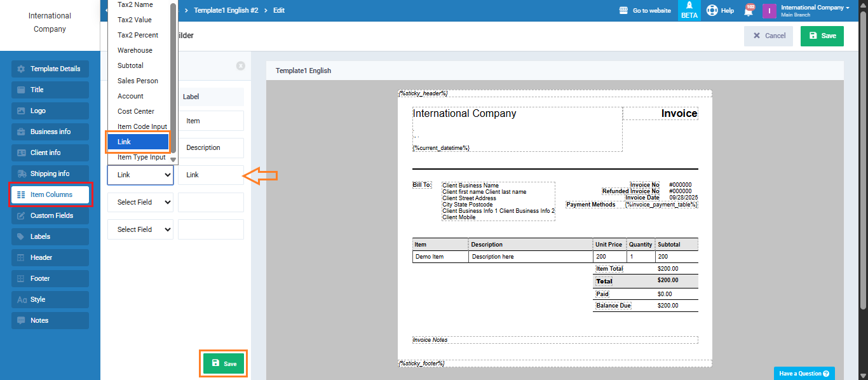The image size is (868, 380).
Task: Click the Have a Question button
Action: 804,374
